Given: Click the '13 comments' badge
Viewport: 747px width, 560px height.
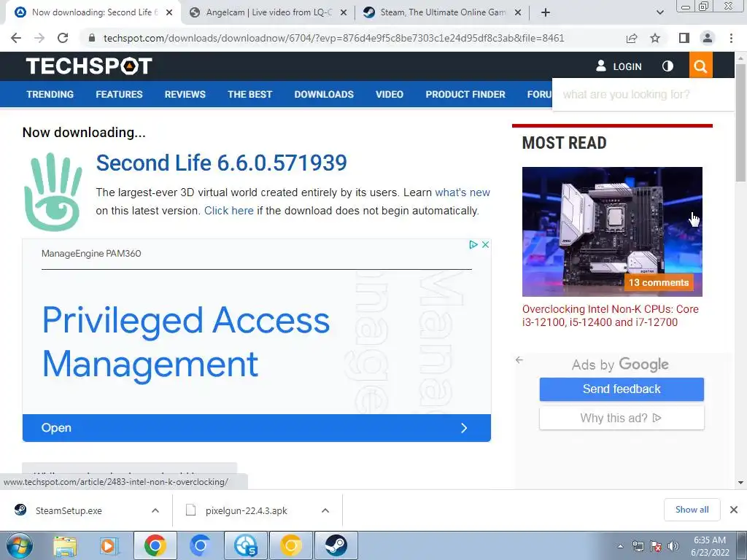Looking at the screenshot, I should click(x=659, y=282).
